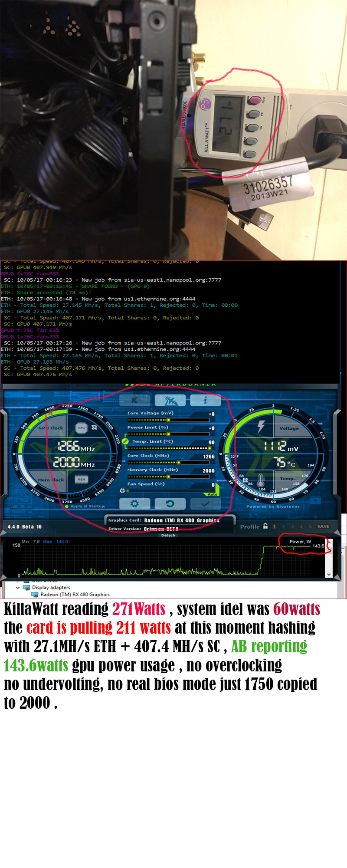Adjust the Fan Speed slider
Screen dimensions: 347x868
pos(168,490)
